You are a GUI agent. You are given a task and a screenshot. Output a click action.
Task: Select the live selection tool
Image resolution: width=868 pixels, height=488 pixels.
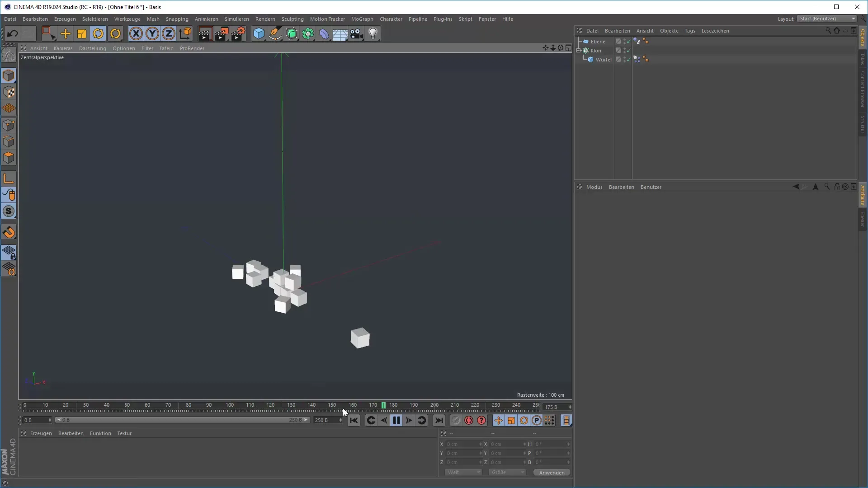[48, 33]
